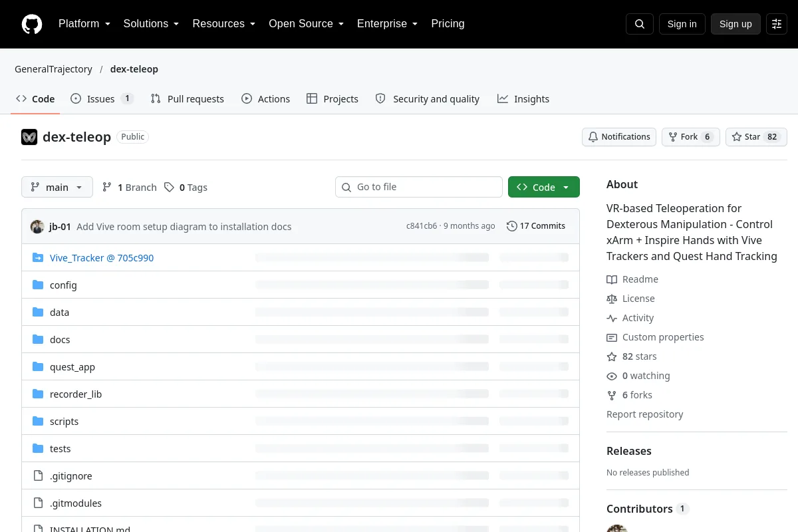The image size is (798, 532).
Task: Expand the Resources menu
Action: pos(224,24)
